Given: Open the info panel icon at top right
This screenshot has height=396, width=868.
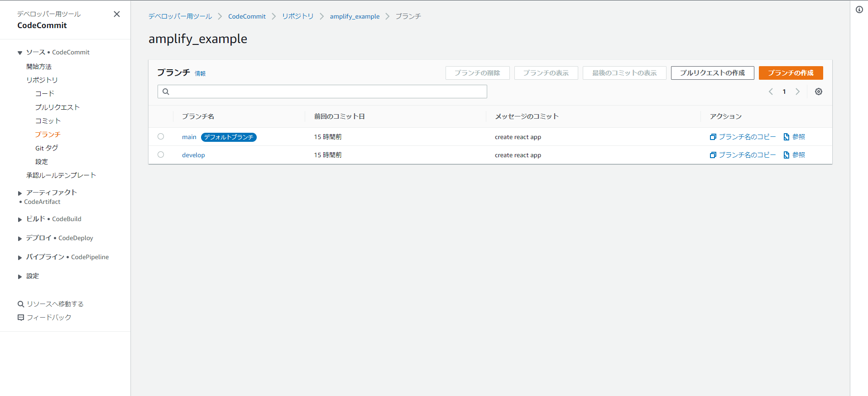Looking at the screenshot, I should coord(859,10).
